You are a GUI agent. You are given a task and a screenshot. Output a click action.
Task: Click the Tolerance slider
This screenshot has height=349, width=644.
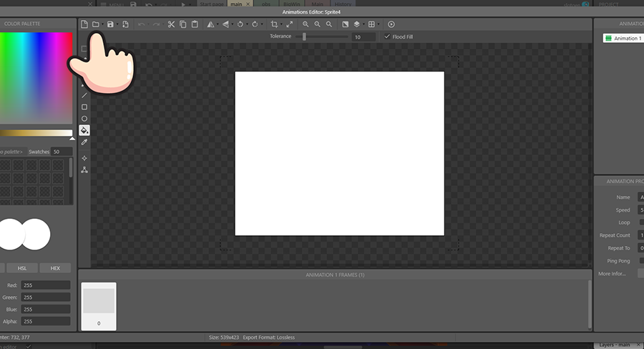click(305, 36)
